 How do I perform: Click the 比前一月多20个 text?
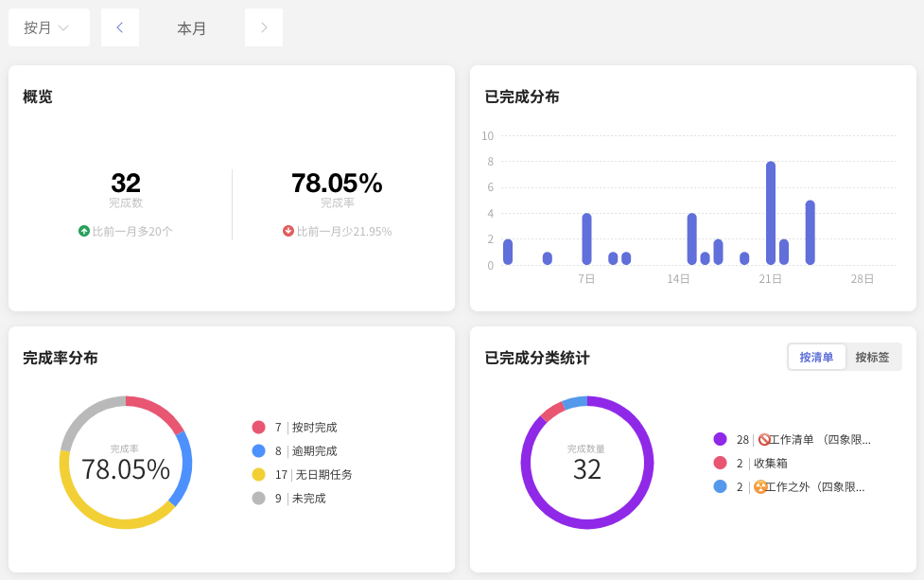(x=132, y=232)
